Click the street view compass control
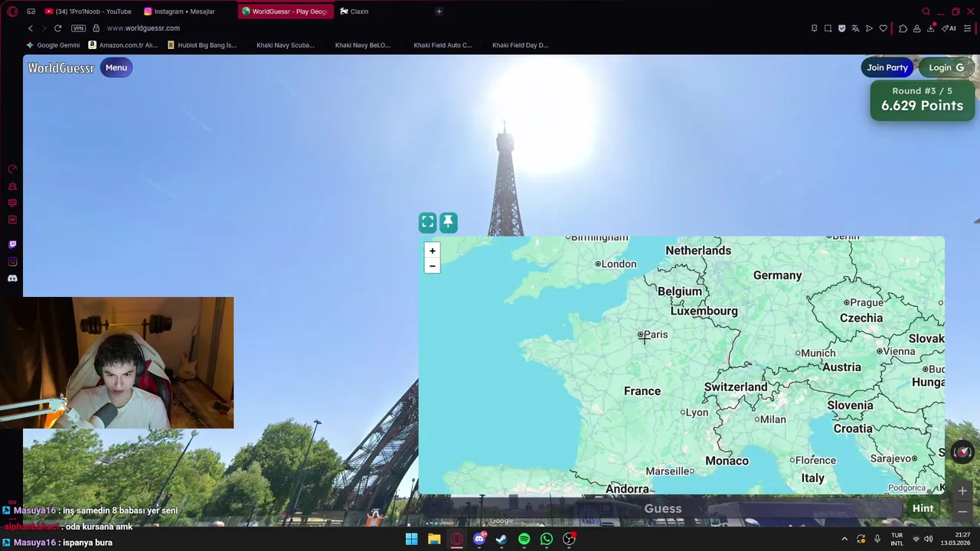This screenshot has width=980, height=551. [962, 452]
